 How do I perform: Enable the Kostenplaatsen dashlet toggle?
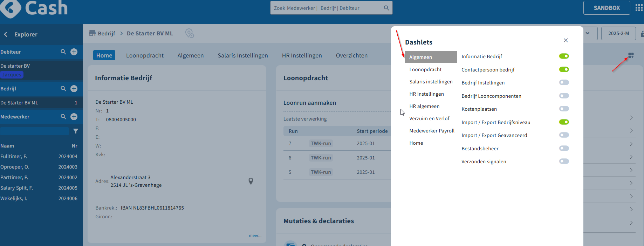564,109
